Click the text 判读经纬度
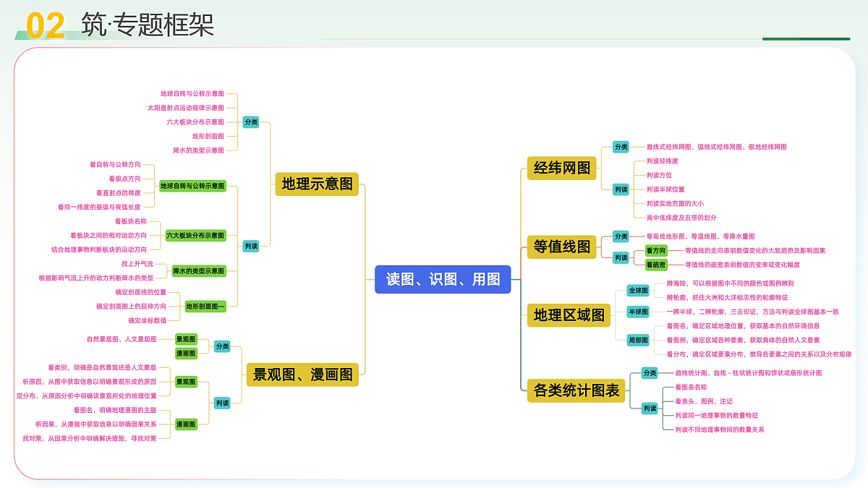 (663, 161)
